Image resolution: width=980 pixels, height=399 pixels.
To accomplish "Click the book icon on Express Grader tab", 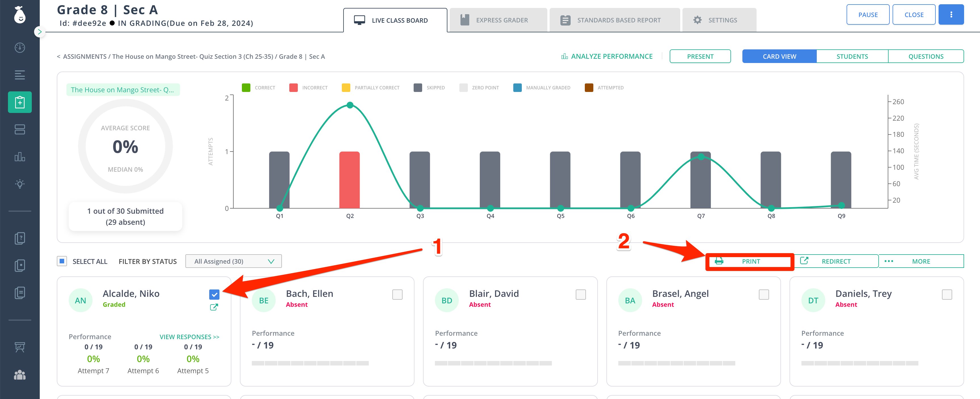I will tap(464, 20).
